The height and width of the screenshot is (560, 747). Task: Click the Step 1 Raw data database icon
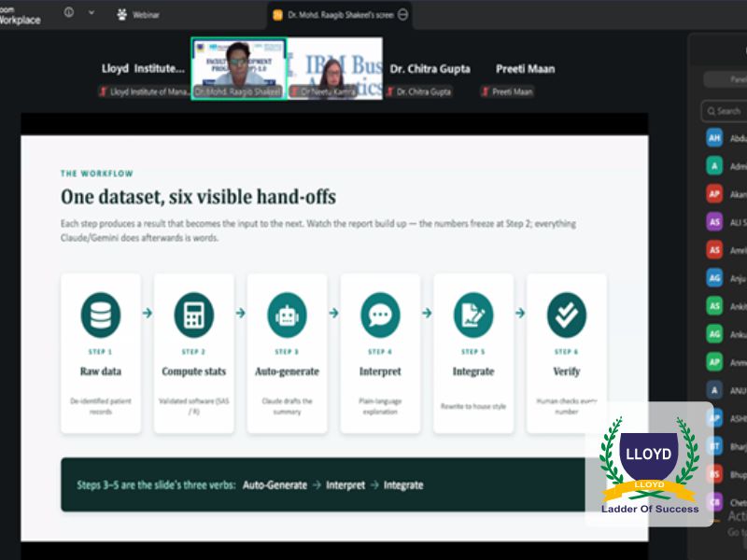click(101, 315)
